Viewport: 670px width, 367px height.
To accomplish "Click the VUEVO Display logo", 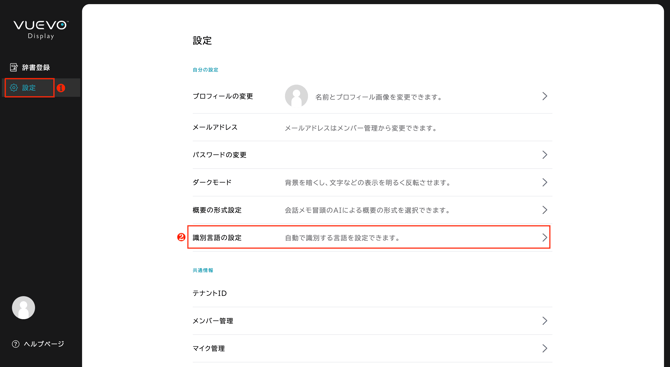I will coord(41,29).
